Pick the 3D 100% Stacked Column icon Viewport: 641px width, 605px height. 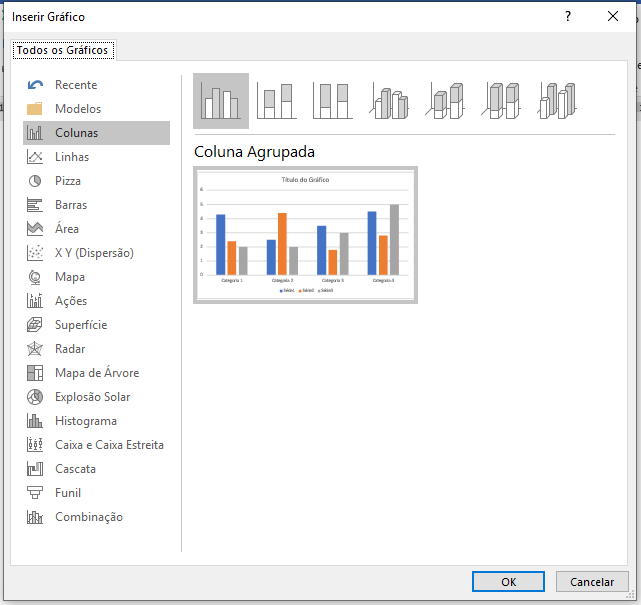click(x=502, y=101)
